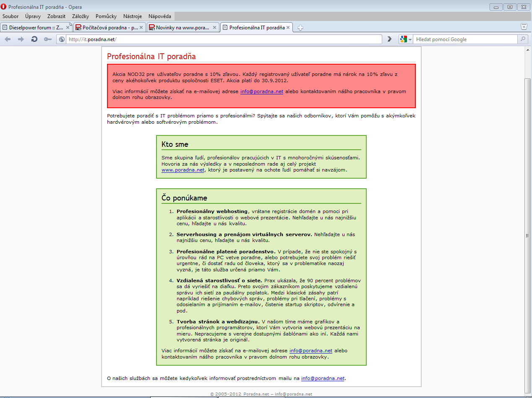Reload the current page
532x398 pixels.
point(34,39)
